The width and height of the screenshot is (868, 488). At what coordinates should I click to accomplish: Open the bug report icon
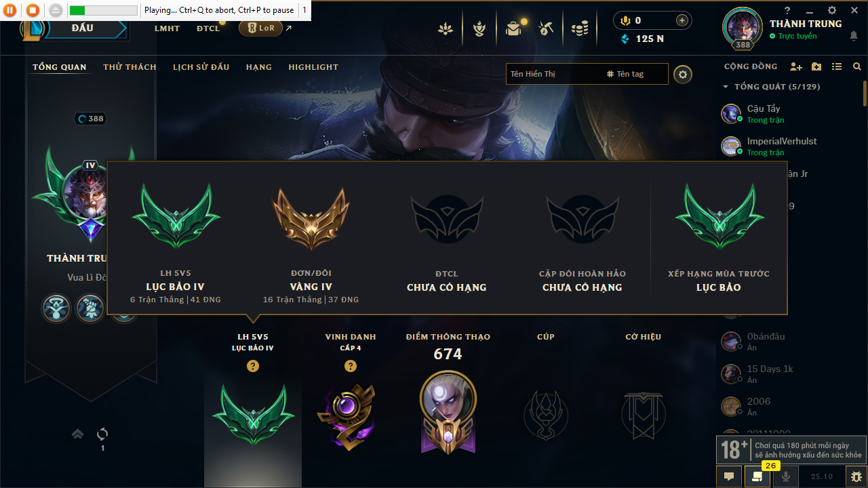[x=857, y=476]
